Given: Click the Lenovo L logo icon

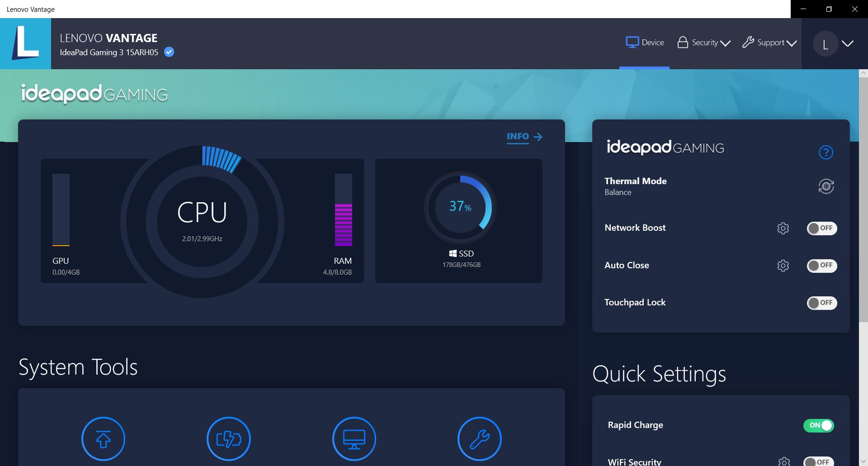Looking at the screenshot, I should [x=25, y=43].
